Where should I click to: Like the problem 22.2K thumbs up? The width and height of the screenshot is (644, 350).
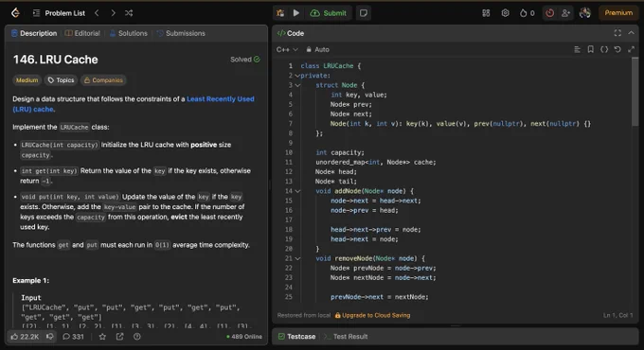(x=25, y=337)
